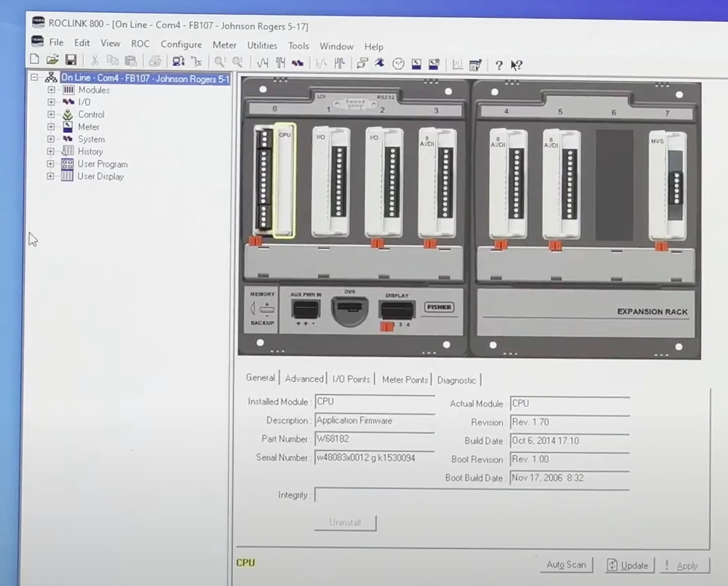Click the Zoom In magnifier icon
Viewport: 728px width, 586px height.
219,62
